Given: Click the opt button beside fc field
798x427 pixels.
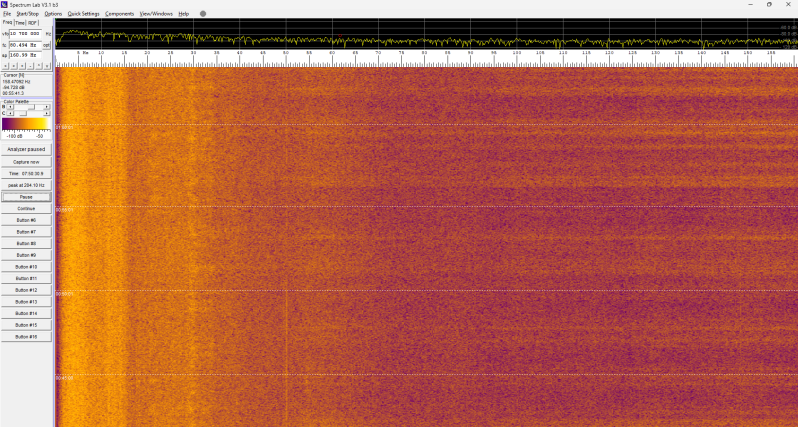Looking at the screenshot, I should click(46, 45).
